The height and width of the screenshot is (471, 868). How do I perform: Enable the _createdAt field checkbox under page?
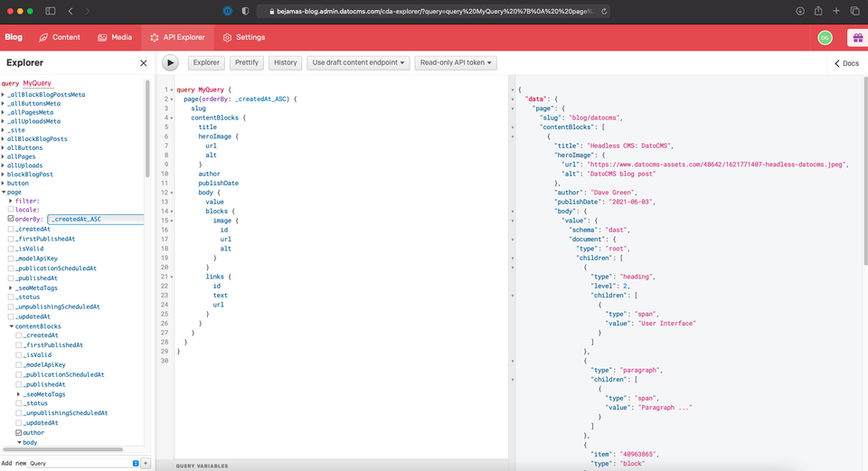pos(11,229)
